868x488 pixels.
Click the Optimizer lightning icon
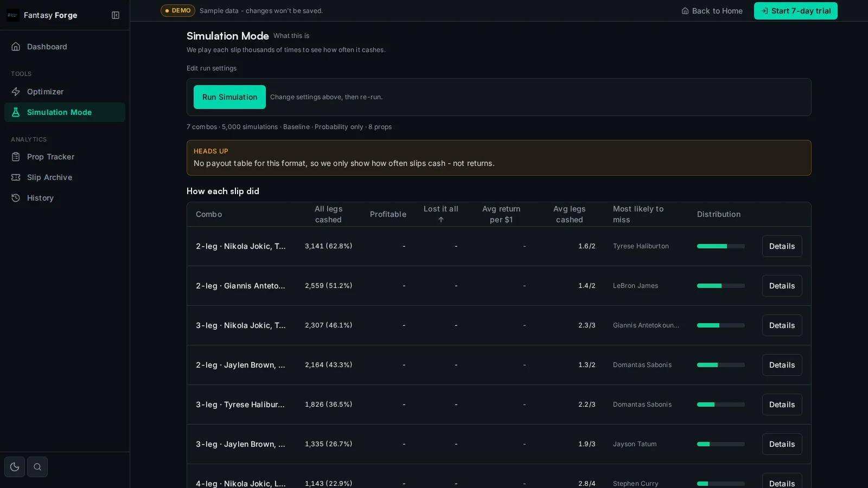tap(16, 92)
